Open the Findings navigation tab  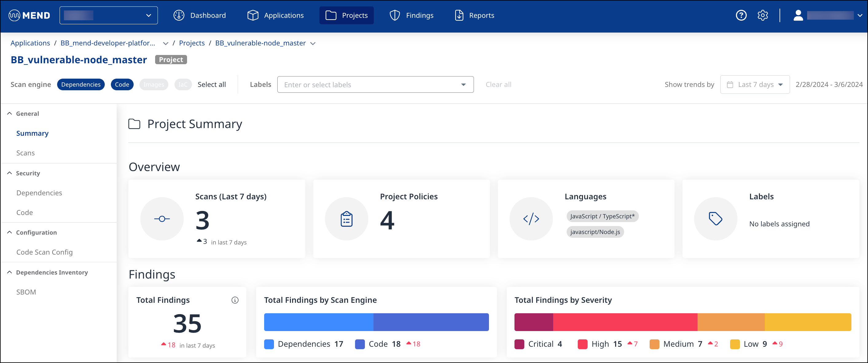411,15
